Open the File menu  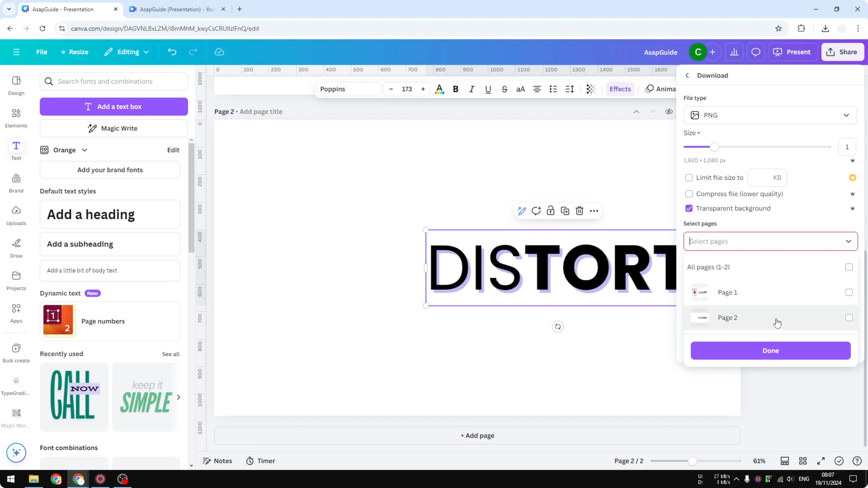click(x=42, y=52)
